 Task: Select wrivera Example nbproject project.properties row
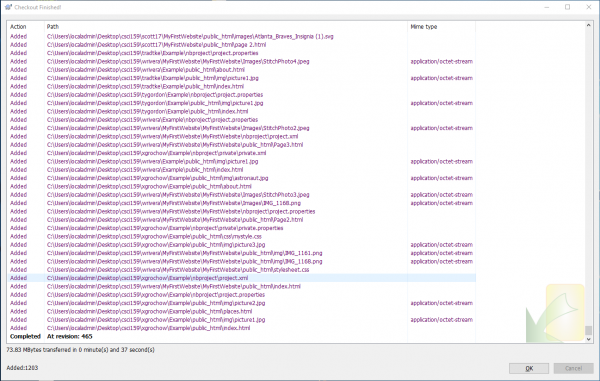click(x=242, y=120)
